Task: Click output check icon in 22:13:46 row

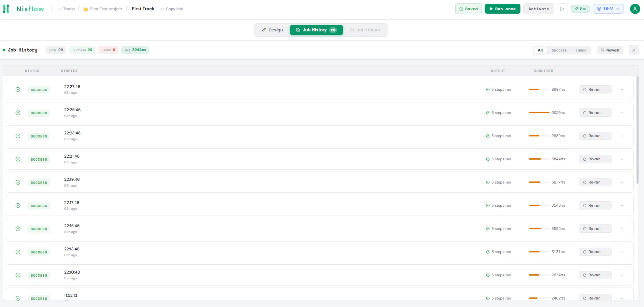Action: (488, 252)
